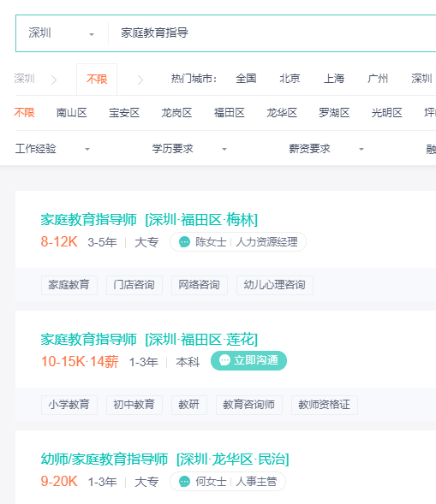Image resolution: width=436 pixels, height=504 pixels.
Task: Open the 深圳 city dropdown in search bar
Action: [x=61, y=33]
